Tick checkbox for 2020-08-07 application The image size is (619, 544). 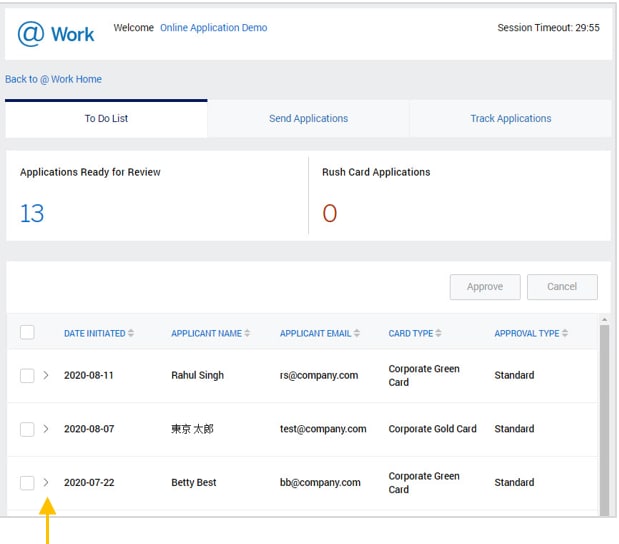click(x=27, y=429)
